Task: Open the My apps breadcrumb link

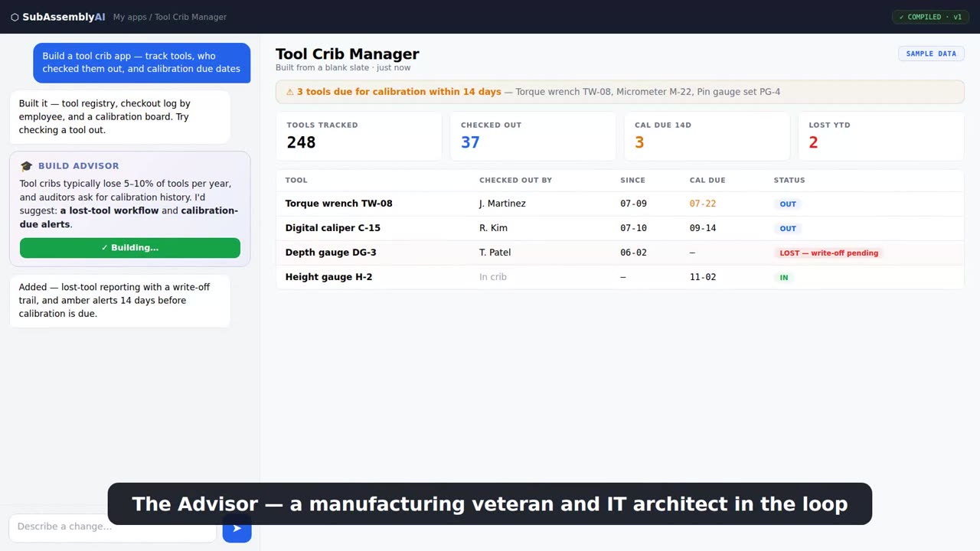Action: 129,17
